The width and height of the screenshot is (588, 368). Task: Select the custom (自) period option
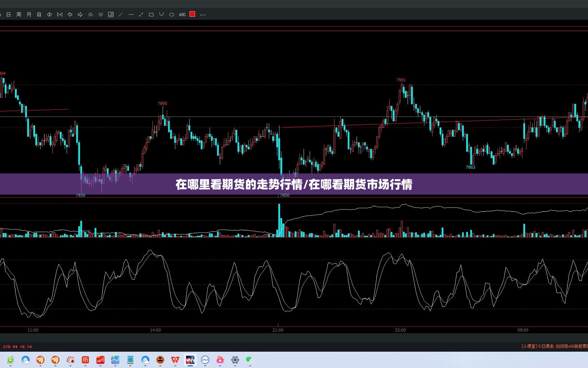point(39,15)
